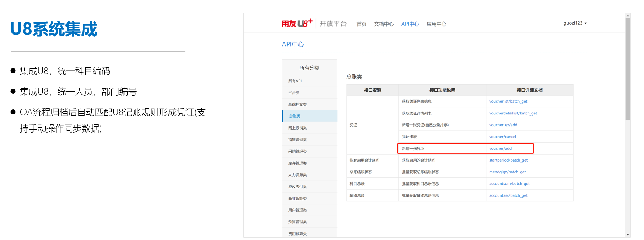This screenshot has height=240, width=644.
Task: Click the 新增一张凭证(自然分录排序) cell
Action: pos(442,125)
